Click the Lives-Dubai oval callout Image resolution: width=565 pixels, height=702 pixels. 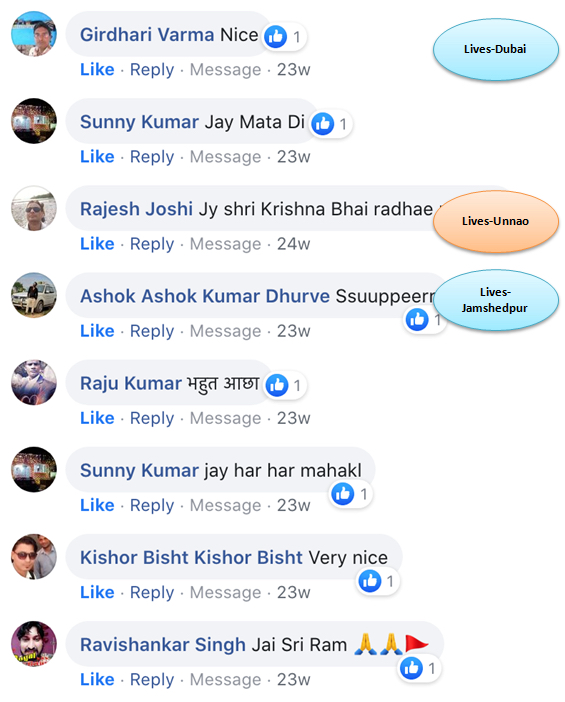click(x=496, y=49)
